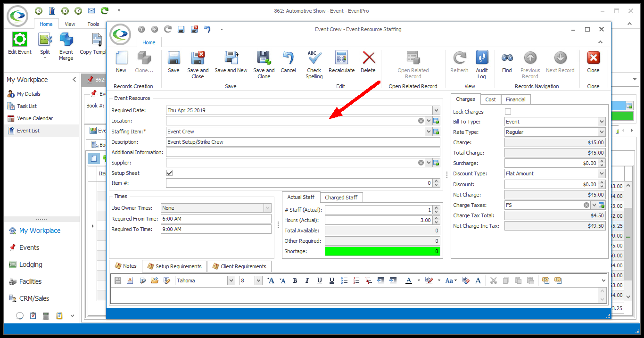644x338 pixels.
Task: Open the Supplier dropdown arrow
Action: [429, 163]
